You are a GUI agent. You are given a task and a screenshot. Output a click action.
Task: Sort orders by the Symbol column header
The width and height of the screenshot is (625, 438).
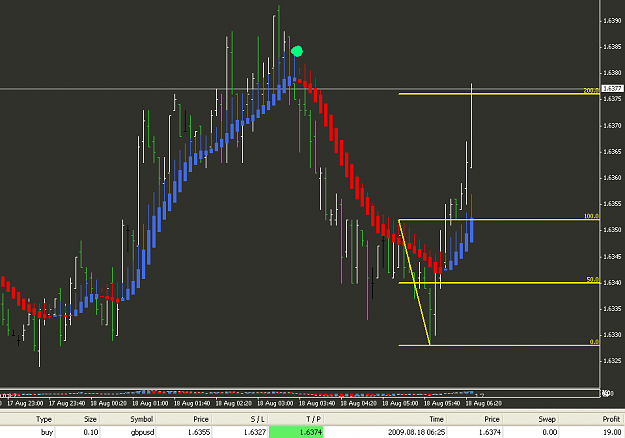[142, 419]
